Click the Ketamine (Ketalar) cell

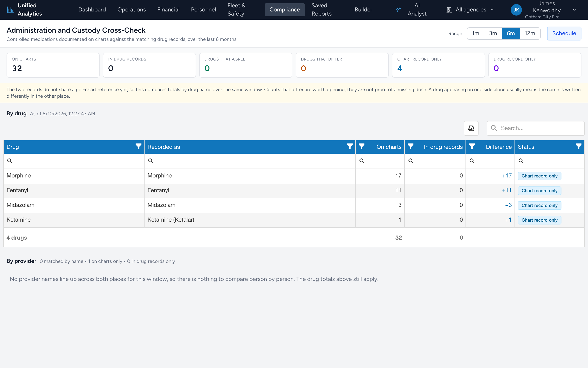pos(250,220)
